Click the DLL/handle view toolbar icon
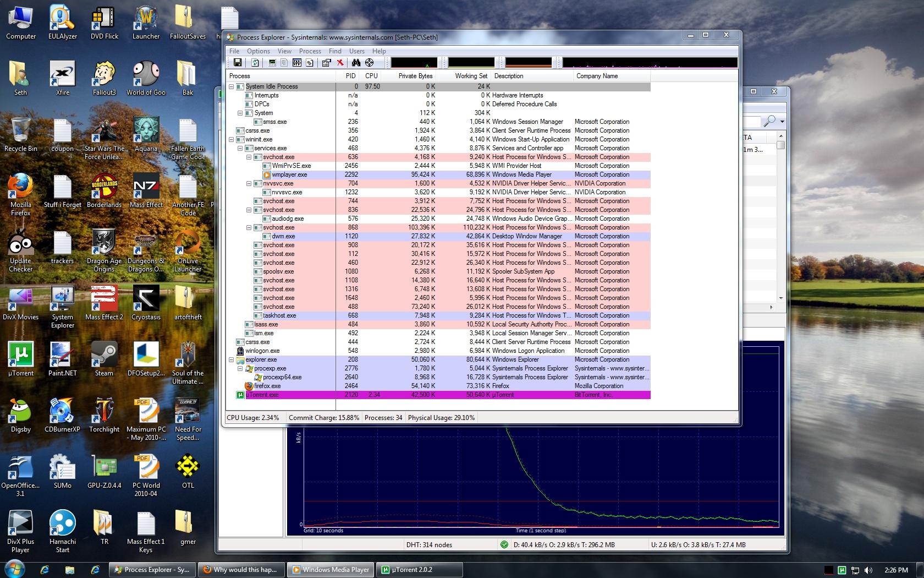The height and width of the screenshot is (578, 924). 310,63
